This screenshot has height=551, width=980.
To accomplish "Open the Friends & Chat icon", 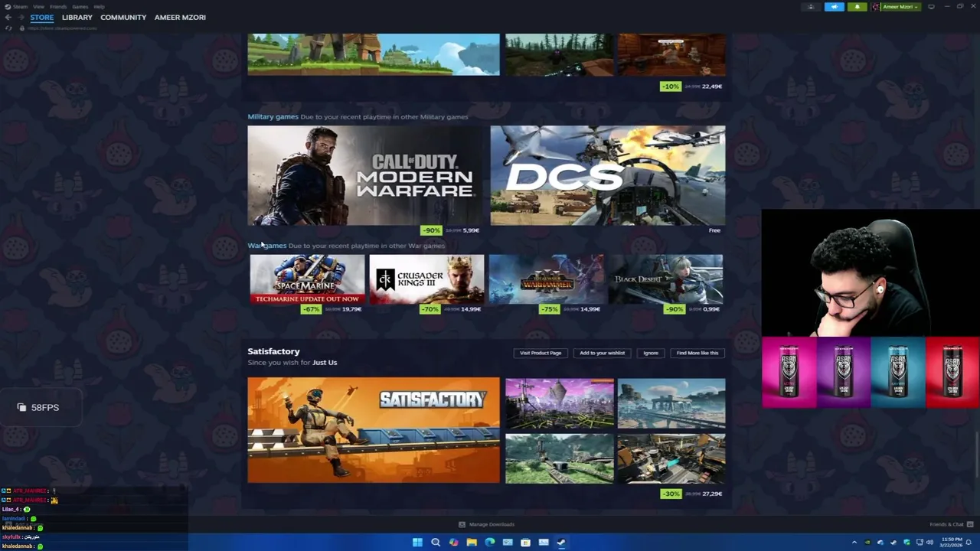I will coord(970,524).
